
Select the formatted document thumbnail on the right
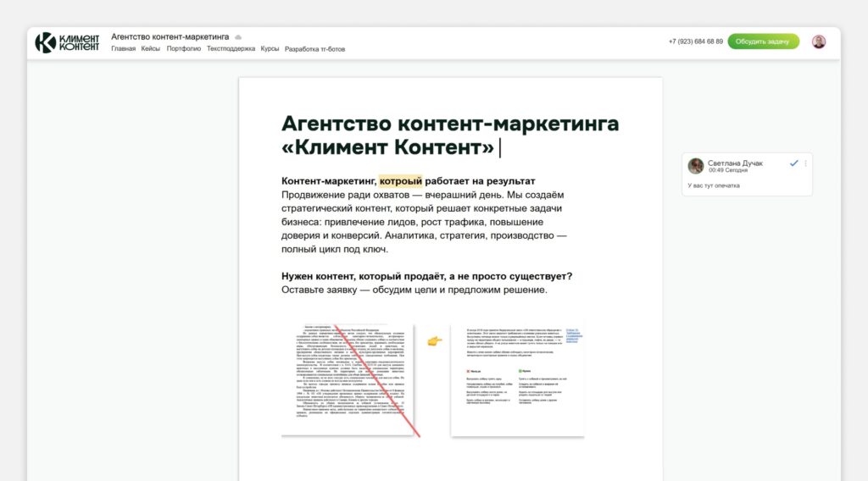517,379
